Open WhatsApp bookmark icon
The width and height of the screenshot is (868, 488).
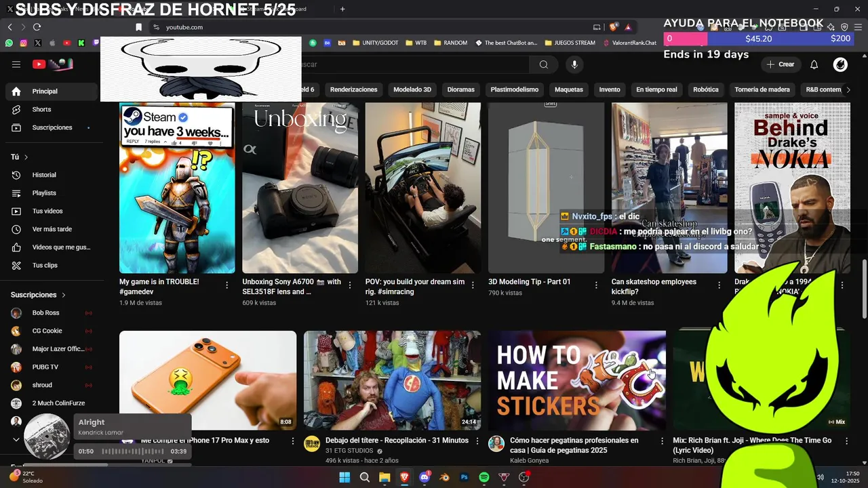coord(9,43)
